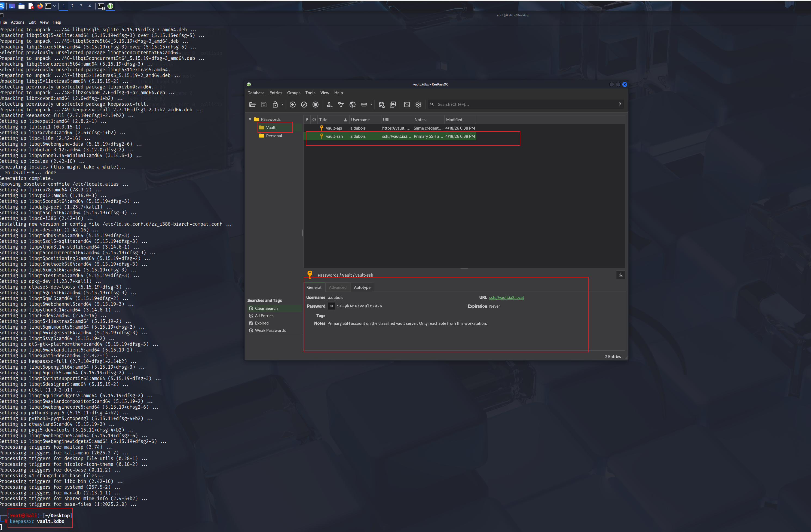Viewport: 811px width, 532px height.
Task: Open the ssh://vault.ia2.local link
Action: point(506,298)
